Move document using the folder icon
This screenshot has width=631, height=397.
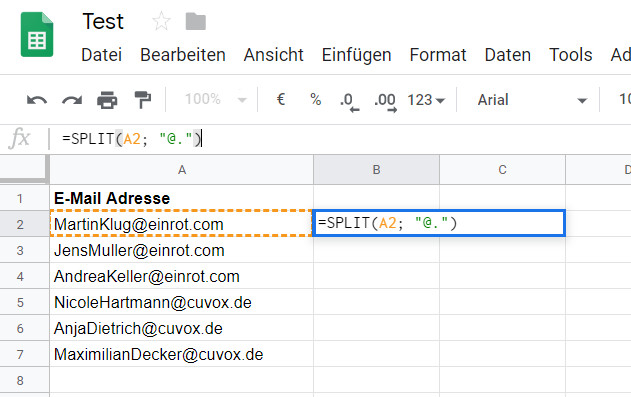196,21
